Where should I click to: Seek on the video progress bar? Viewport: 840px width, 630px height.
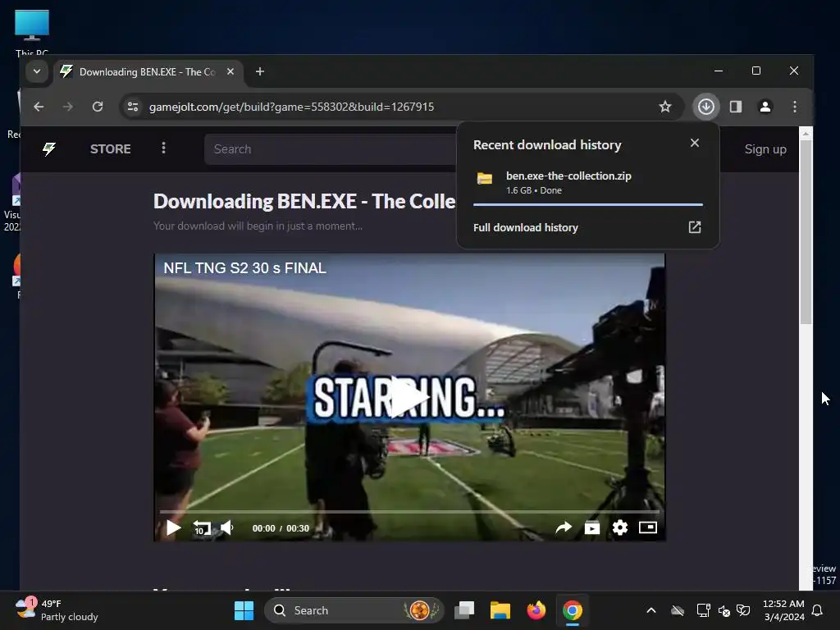409,512
